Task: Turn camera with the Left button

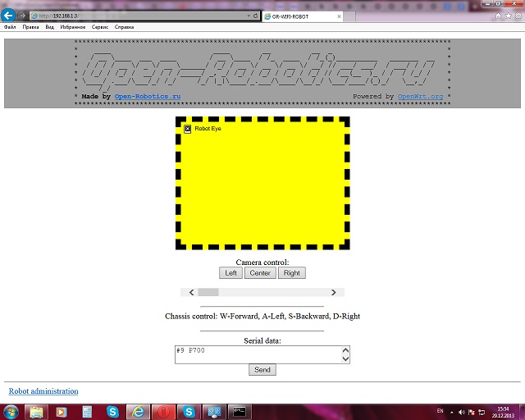Action: [231, 273]
